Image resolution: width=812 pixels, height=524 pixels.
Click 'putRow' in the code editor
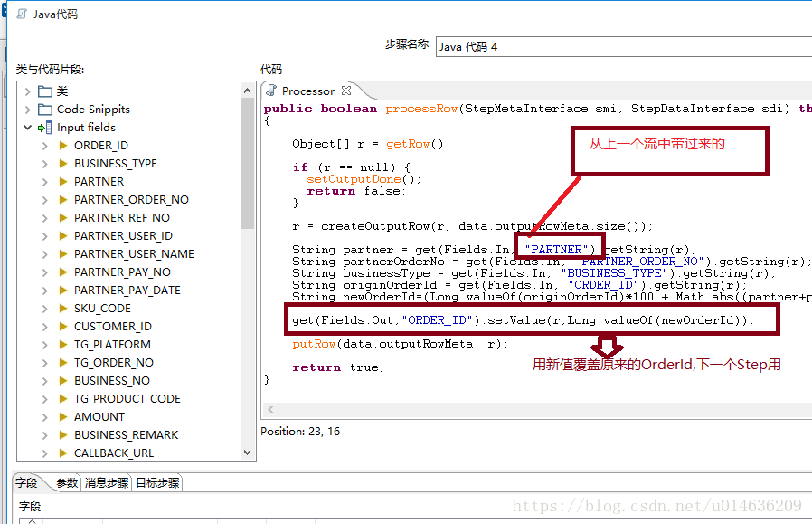pos(314,344)
